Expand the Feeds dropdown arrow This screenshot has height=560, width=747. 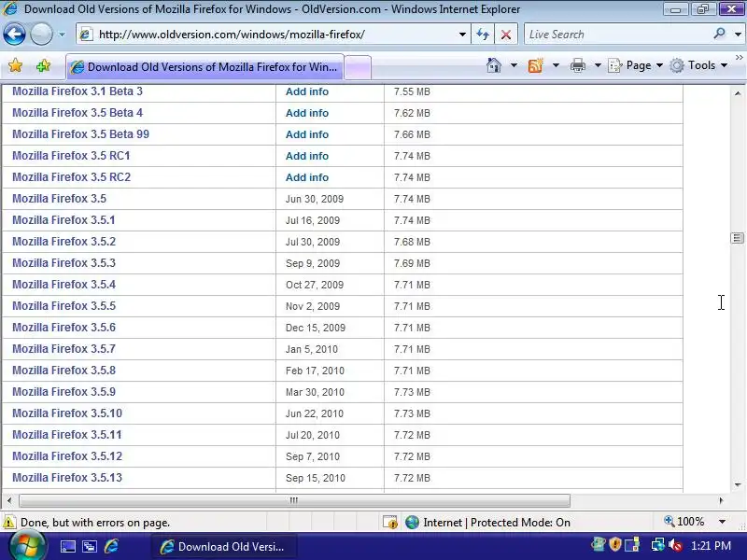pyautogui.click(x=556, y=65)
